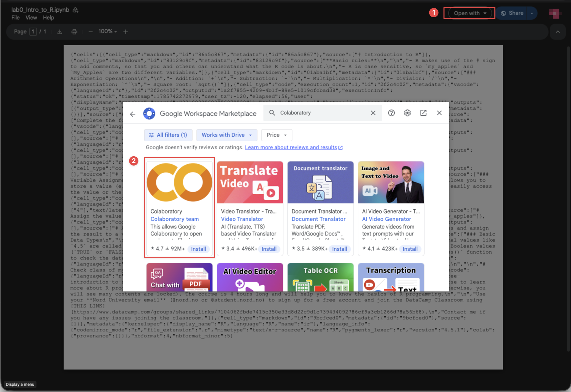Viewport: 571px width, 392px height.
Task: Print the document using the printer icon
Action: pos(74,32)
